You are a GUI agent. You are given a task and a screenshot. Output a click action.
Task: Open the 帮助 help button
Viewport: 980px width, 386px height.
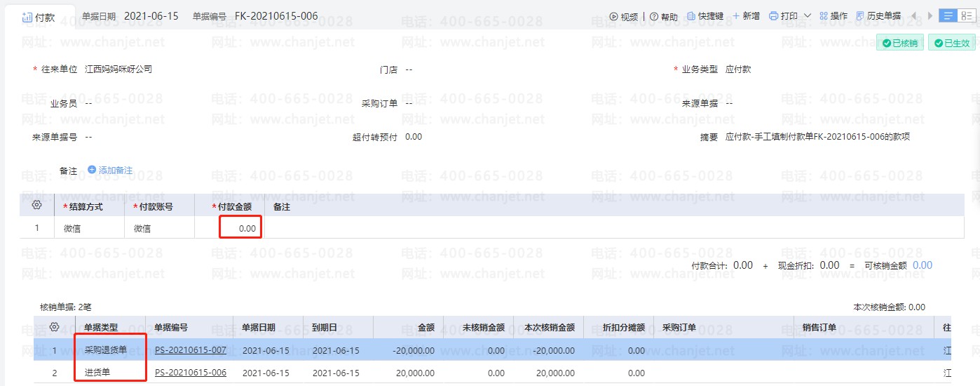(664, 16)
